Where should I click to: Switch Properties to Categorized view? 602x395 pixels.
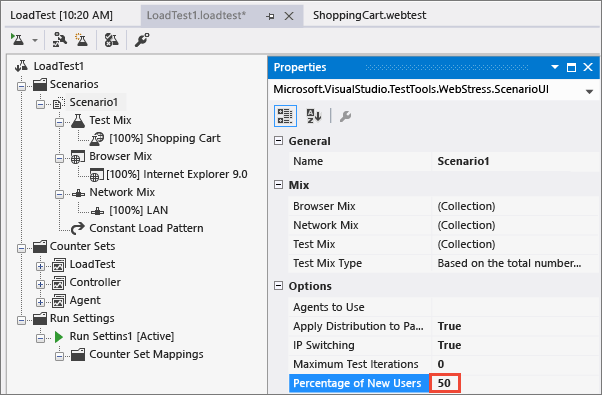pyautogui.click(x=285, y=116)
